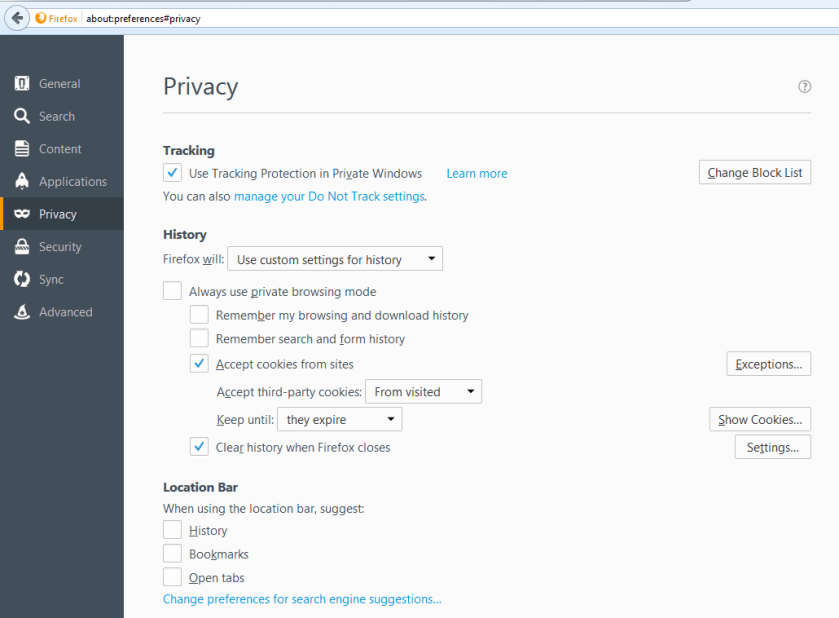Click the Change Block List button

(x=754, y=172)
